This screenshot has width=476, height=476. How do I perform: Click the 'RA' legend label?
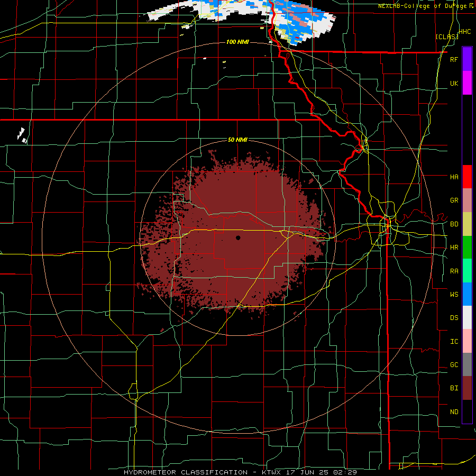[x=454, y=271]
